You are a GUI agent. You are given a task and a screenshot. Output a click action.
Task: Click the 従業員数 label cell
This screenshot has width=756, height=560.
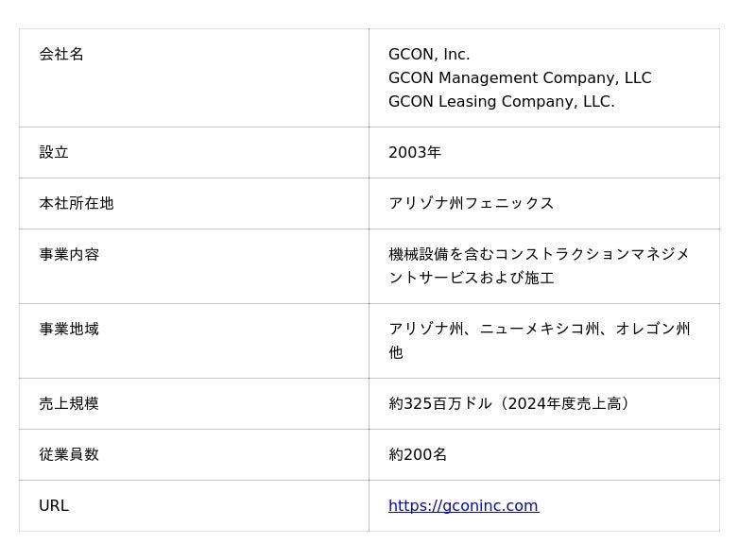(69, 455)
